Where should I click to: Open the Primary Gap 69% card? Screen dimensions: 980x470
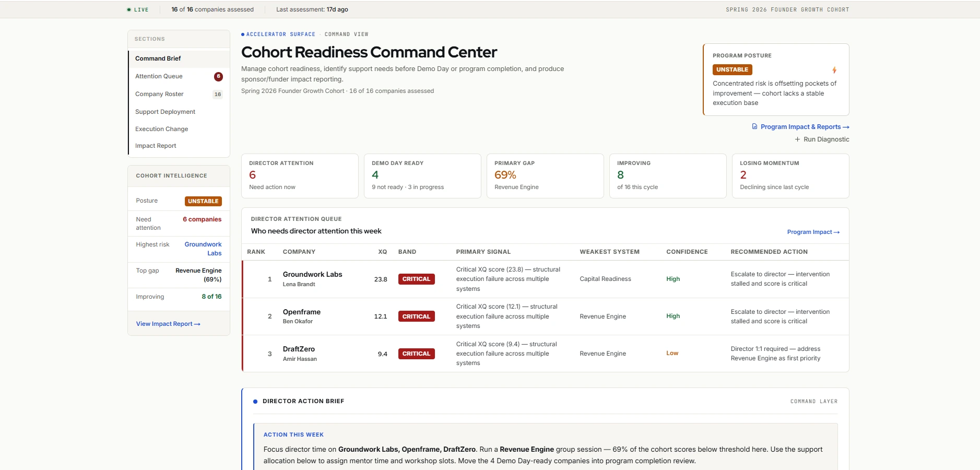(545, 176)
